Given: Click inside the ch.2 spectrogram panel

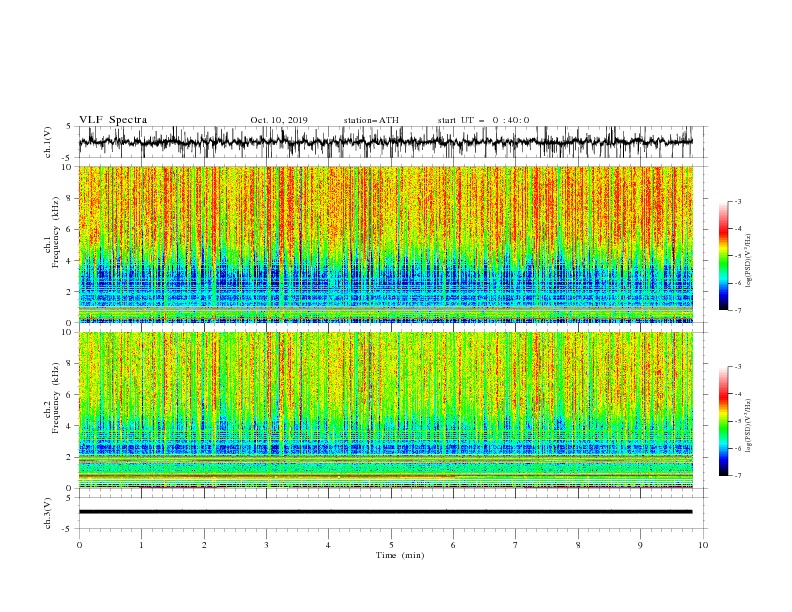Looking at the screenshot, I should [385, 410].
